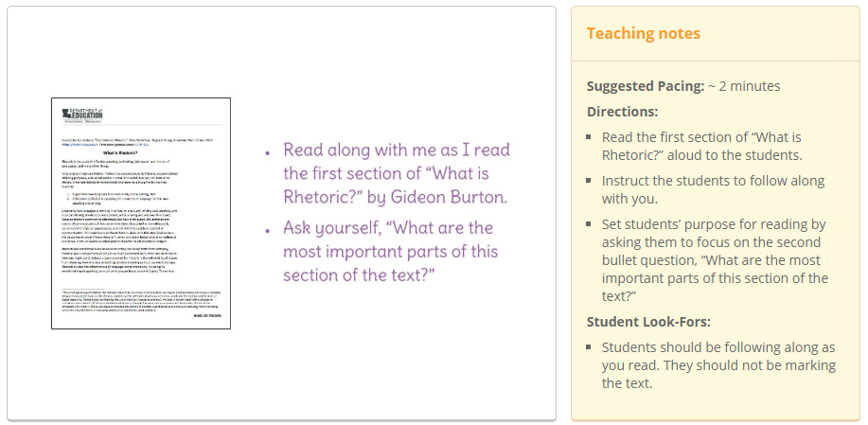Click the square bullet beside "Set students' purpose"
868x425 pixels.
coord(589,225)
